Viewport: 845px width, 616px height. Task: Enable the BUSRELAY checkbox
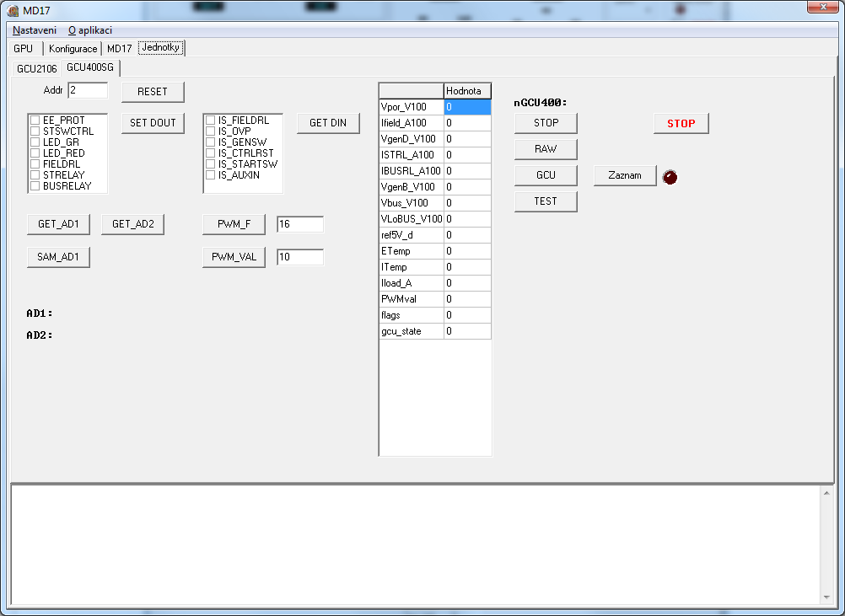coord(35,185)
